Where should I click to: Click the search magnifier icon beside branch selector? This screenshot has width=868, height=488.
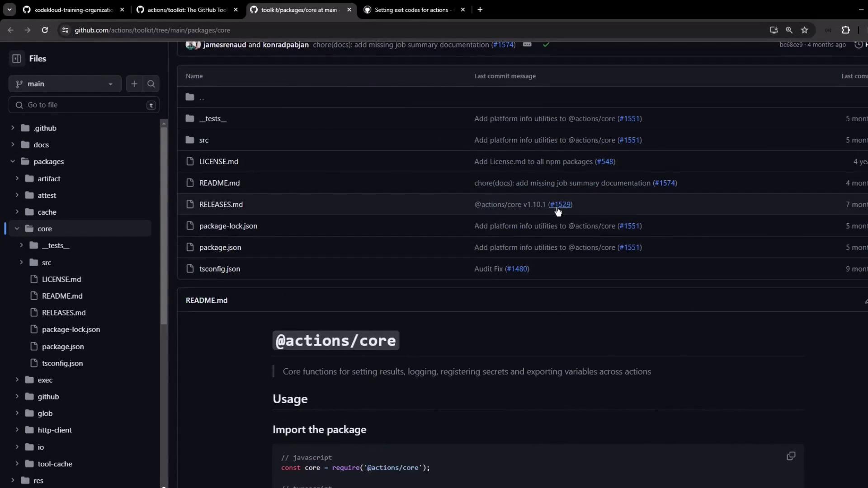pyautogui.click(x=151, y=84)
